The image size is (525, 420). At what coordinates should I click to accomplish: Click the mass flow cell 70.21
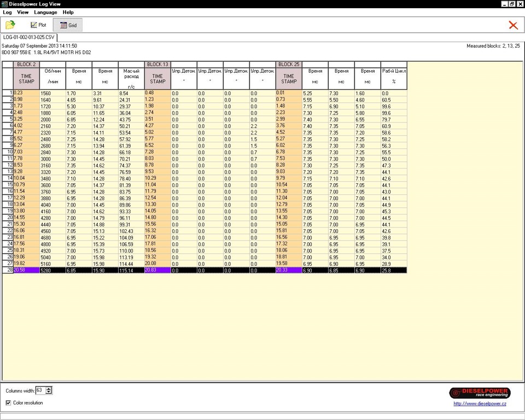click(131, 159)
